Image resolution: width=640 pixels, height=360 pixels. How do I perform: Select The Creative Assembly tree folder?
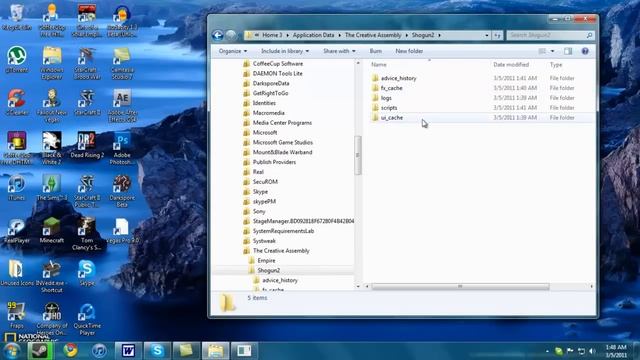(281, 251)
